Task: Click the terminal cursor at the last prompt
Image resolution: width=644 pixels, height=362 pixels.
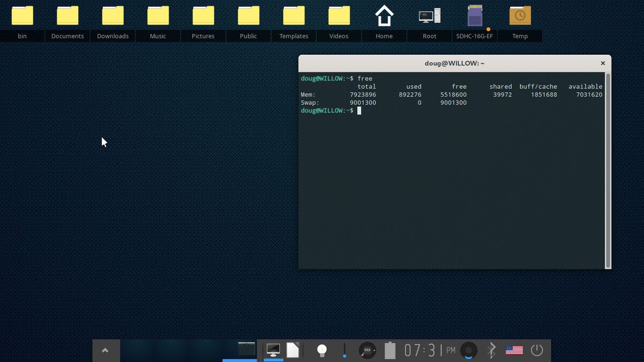Action: click(x=359, y=111)
